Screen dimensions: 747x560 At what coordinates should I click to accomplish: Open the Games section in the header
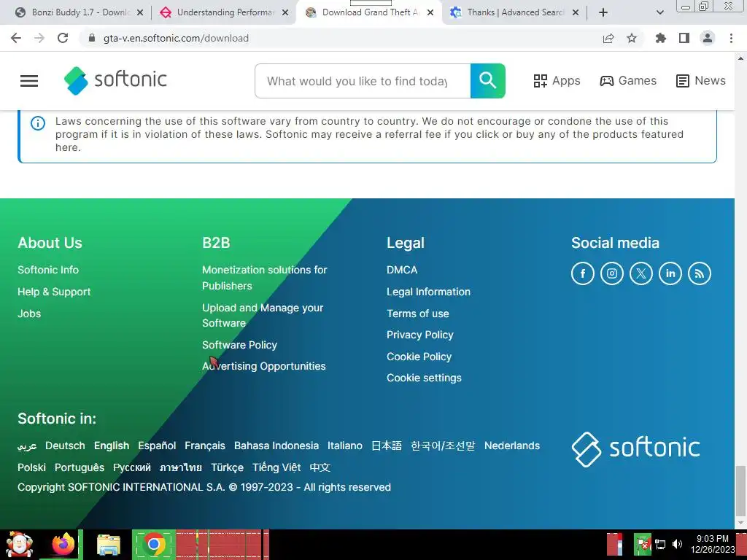pyautogui.click(x=628, y=80)
